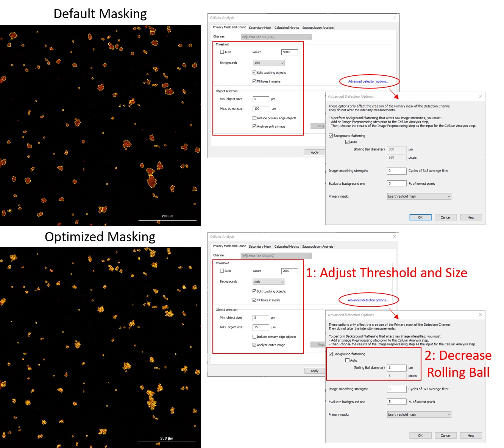This screenshot has width=504, height=448.
Task: Close the upper Advanced Detection Options dialog
Action: (x=480, y=97)
